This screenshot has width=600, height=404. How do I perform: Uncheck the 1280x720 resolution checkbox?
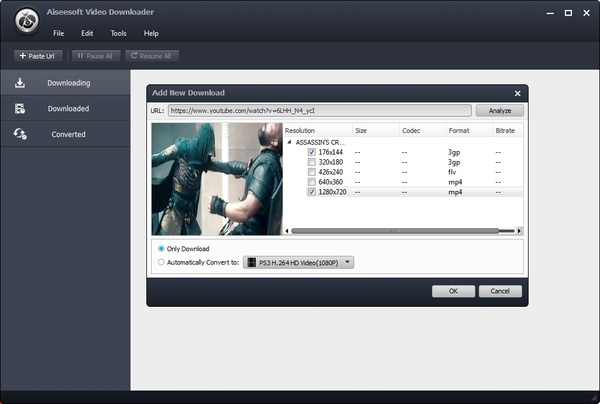click(x=311, y=192)
